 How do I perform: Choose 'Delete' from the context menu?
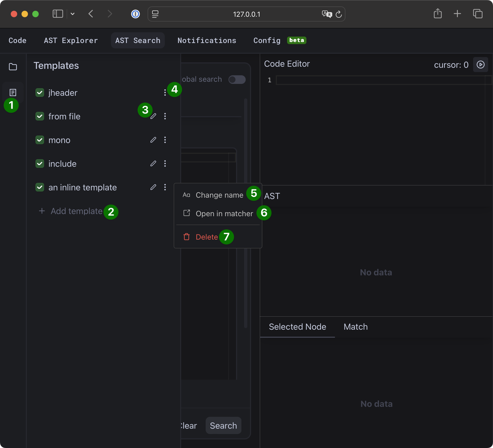pos(218,237)
